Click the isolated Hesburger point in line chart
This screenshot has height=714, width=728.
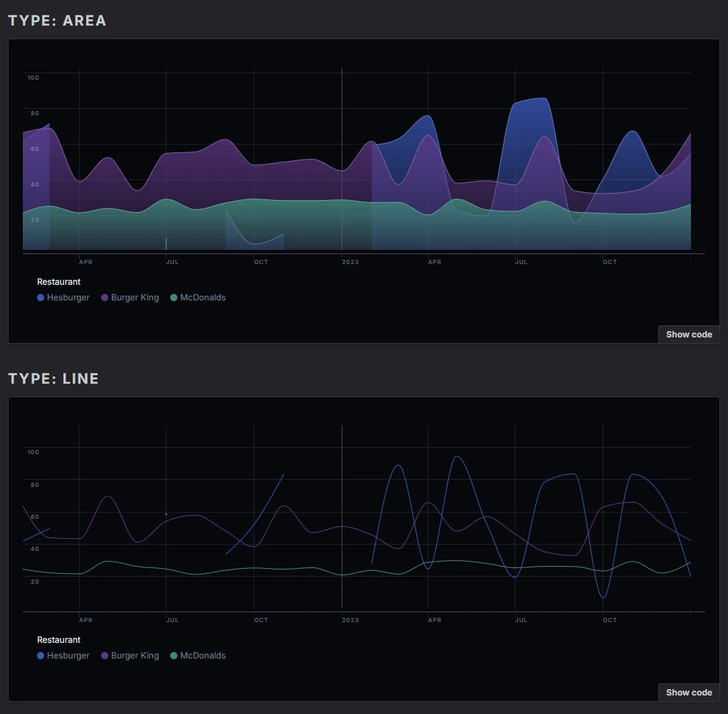click(x=166, y=514)
